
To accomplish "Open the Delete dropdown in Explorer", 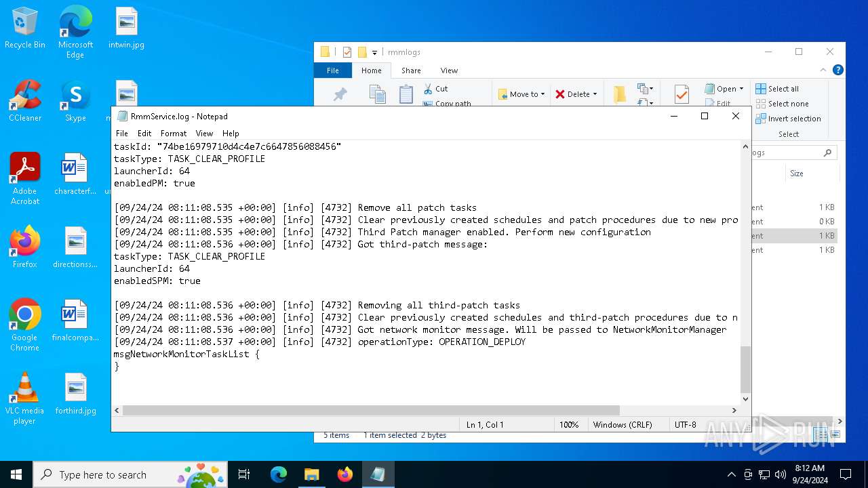I will click(576, 94).
